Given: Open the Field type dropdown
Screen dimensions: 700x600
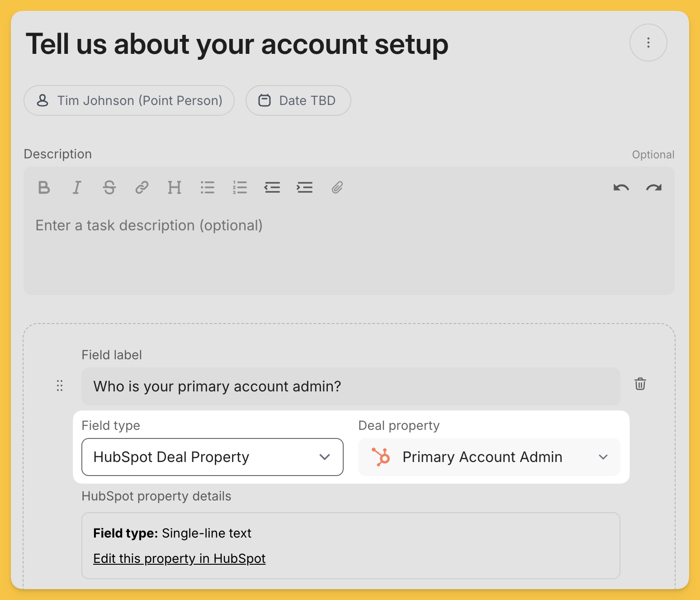Looking at the screenshot, I should pyautogui.click(x=212, y=457).
